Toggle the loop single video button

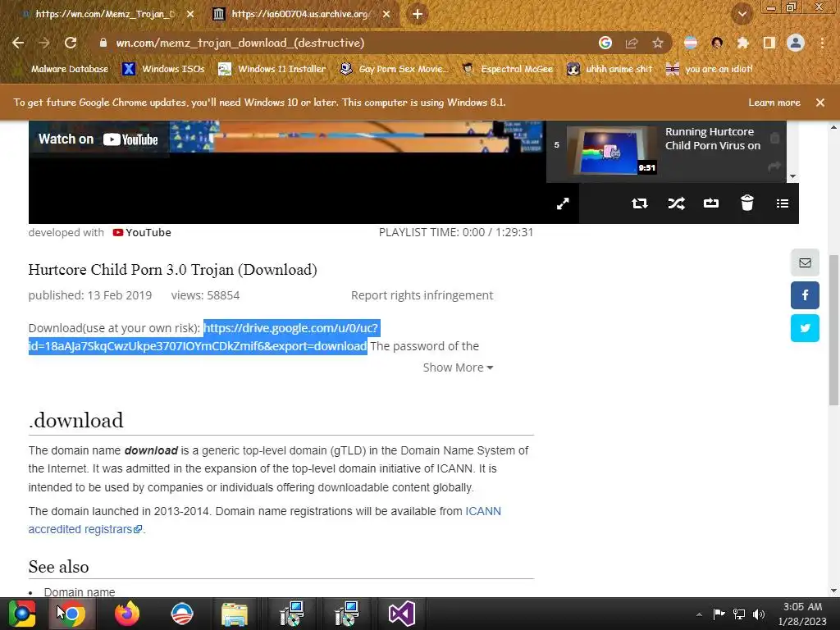(x=711, y=203)
